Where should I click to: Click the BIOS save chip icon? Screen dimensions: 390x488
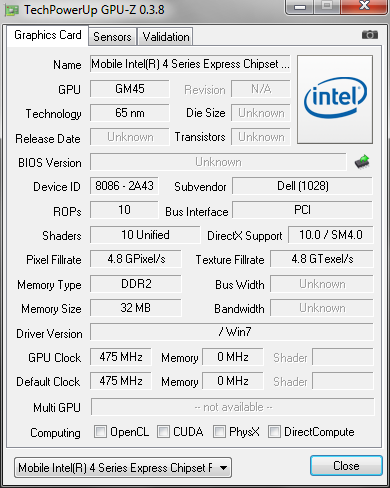[363, 162]
